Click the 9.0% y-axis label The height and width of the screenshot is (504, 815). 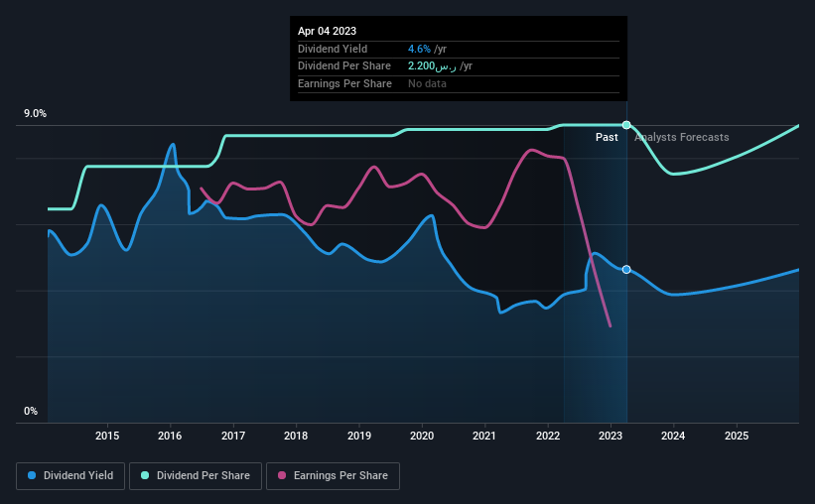[35, 114]
